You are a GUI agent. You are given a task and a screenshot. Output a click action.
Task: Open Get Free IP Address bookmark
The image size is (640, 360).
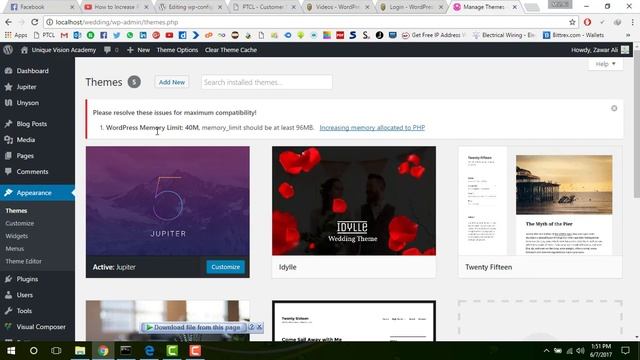pyautogui.click(x=434, y=35)
